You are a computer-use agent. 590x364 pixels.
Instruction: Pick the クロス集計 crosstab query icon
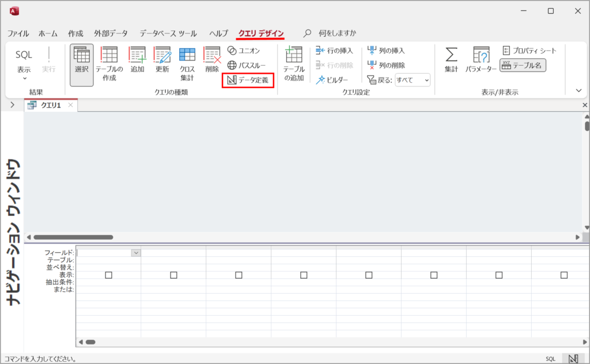coord(187,64)
